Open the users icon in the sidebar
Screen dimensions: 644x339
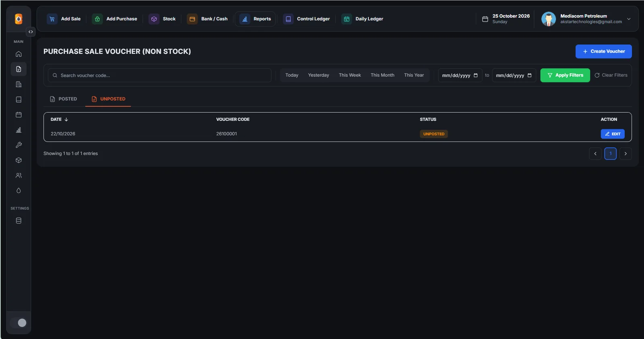[x=19, y=176]
